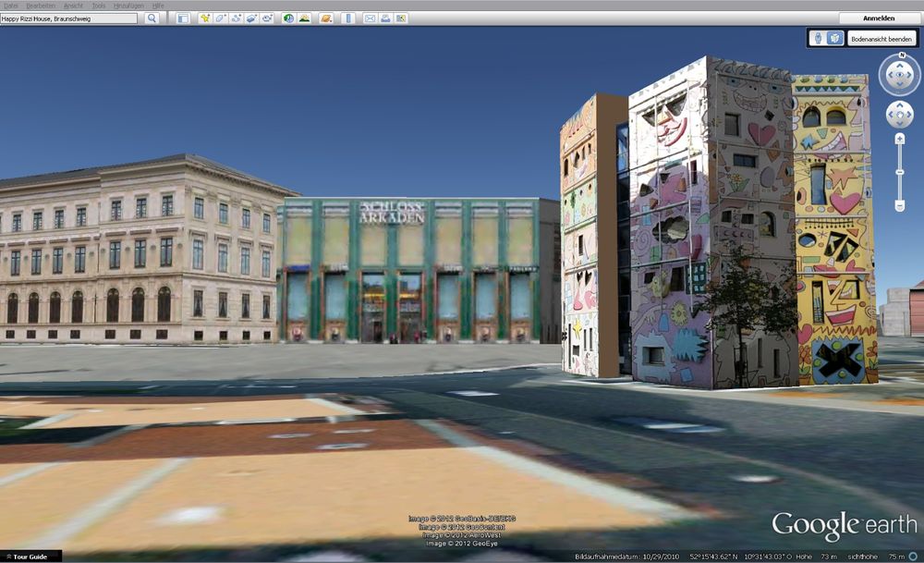Toggle the sidebar panel icon
The width and height of the screenshot is (924, 563).
tap(183, 18)
